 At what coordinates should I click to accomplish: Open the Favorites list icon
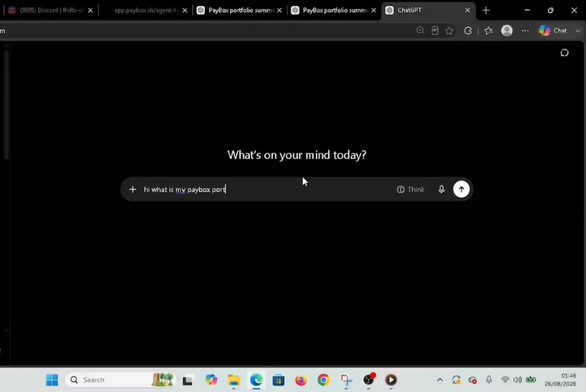coord(488,31)
